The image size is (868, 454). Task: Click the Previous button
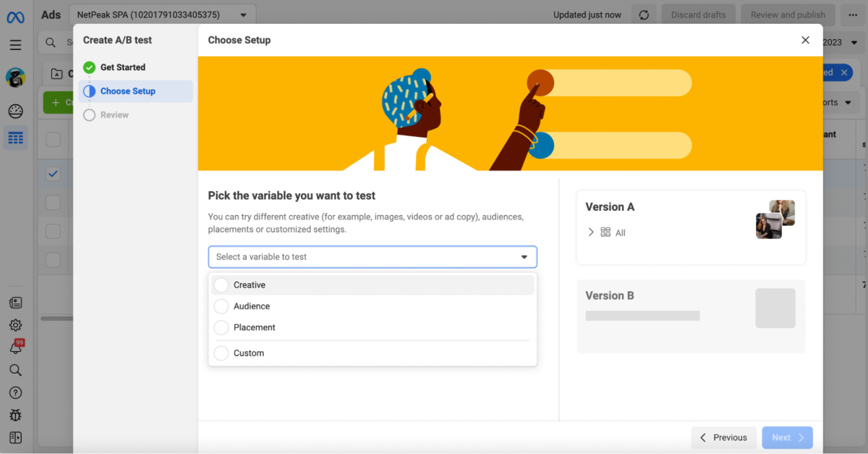click(x=724, y=437)
